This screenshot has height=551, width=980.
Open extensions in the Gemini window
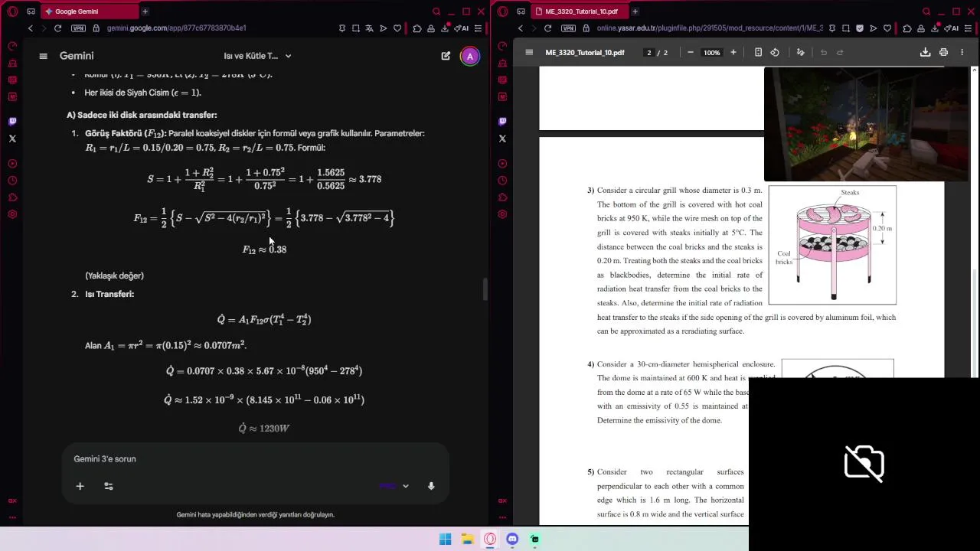(417, 28)
